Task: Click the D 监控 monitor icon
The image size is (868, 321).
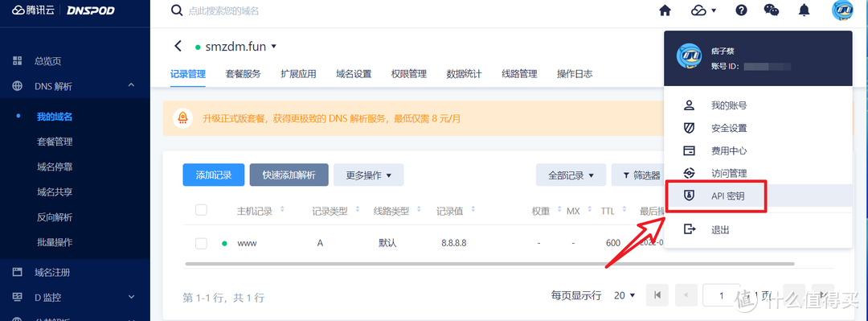Action: point(17,297)
